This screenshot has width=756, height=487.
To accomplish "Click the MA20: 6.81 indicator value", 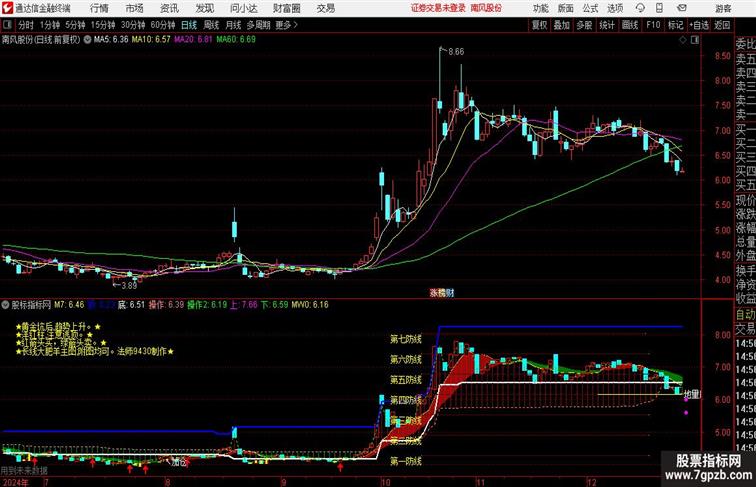I will tap(193, 40).
